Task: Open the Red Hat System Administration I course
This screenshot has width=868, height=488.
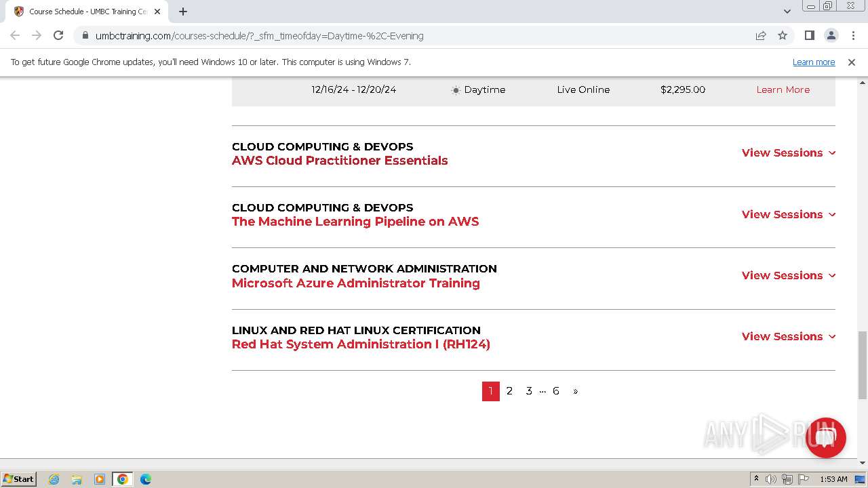Action: pyautogui.click(x=361, y=344)
